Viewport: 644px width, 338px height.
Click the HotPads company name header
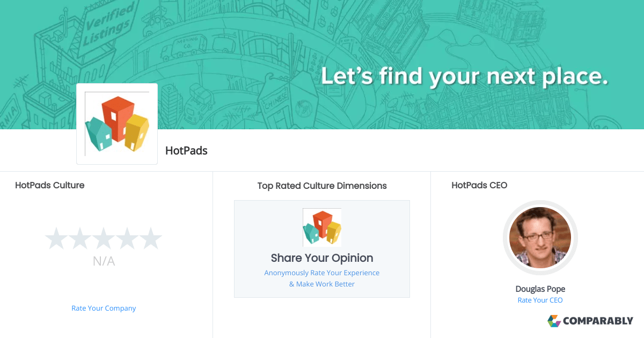[x=186, y=151]
